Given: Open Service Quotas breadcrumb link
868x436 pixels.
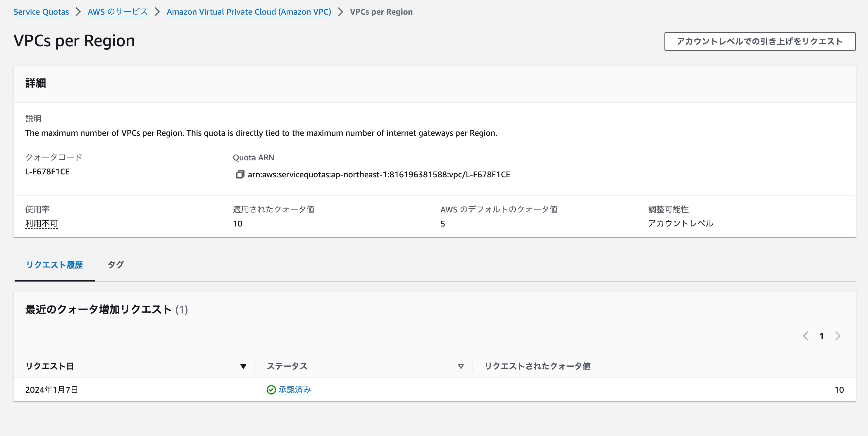Looking at the screenshot, I should [x=41, y=12].
